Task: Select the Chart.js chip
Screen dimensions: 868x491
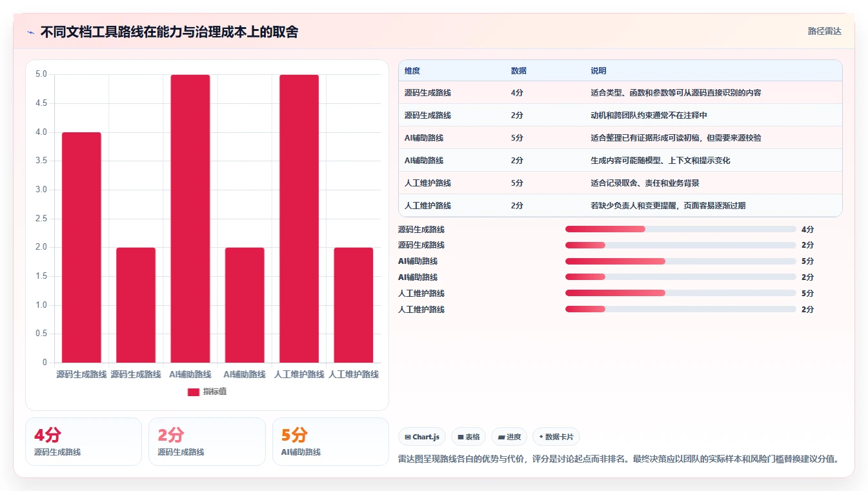Action: tap(422, 437)
